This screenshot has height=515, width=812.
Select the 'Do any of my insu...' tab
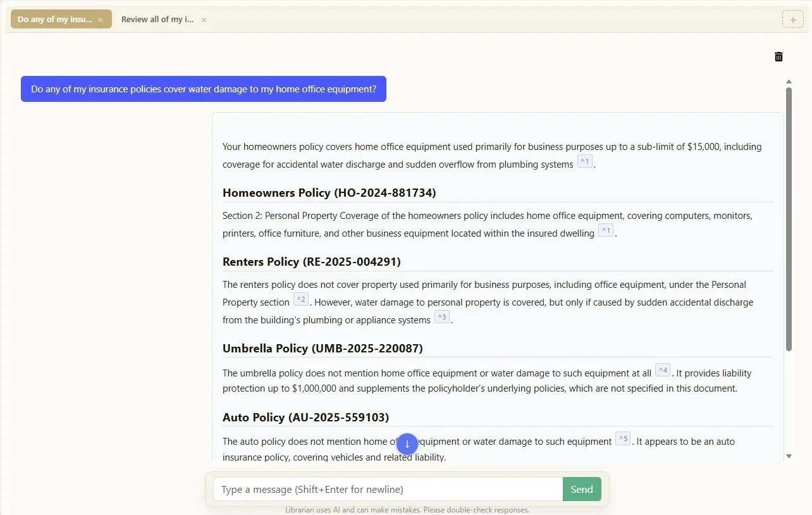point(56,19)
